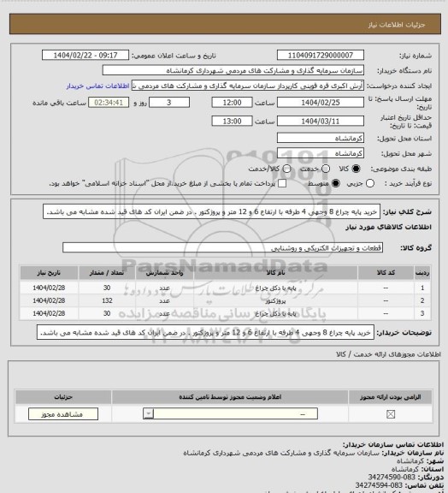Click the جزئیات اطلاعات نیاز header title
The width and height of the screenshot is (448, 493).
coord(397,25)
